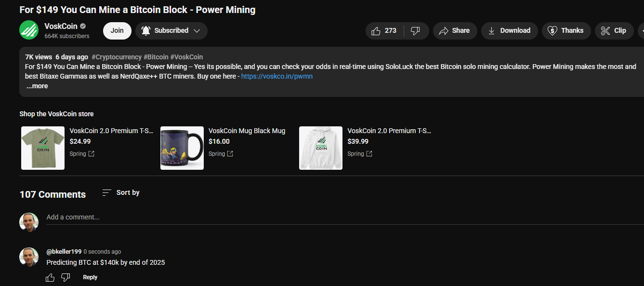Screen dimensions: 644x286
Task: Dislike the @bkeller199 comment
Action: (x=66, y=277)
